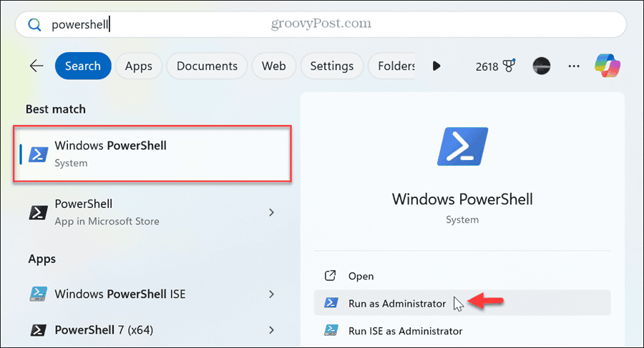This screenshot has height=348, width=644.
Task: Click the Windows PowerShell title in details pane
Action: click(462, 199)
